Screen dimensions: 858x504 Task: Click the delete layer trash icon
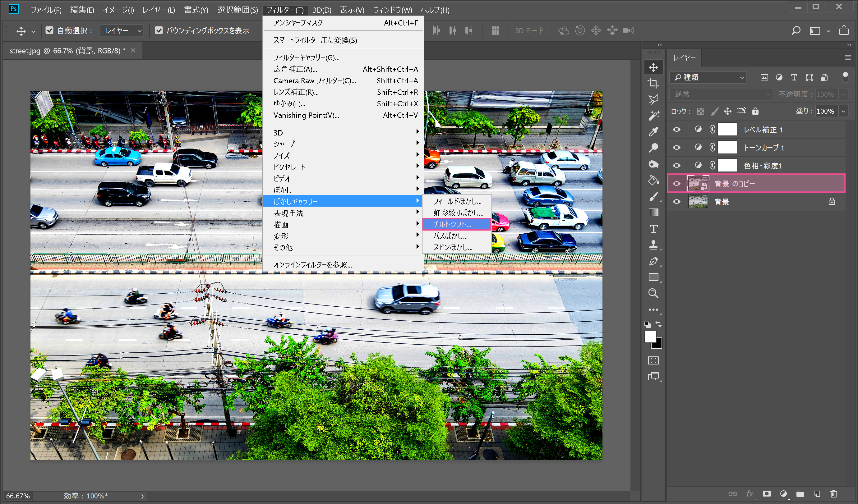[x=833, y=494]
